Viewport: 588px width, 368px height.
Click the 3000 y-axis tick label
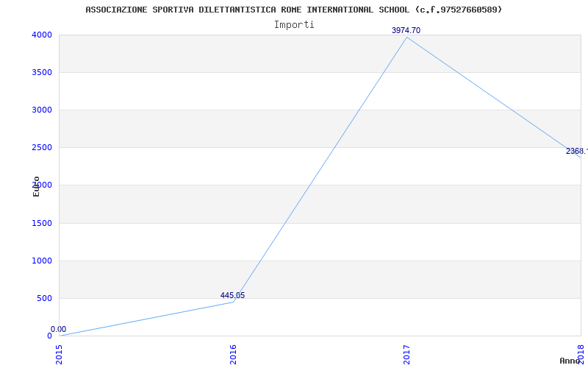coord(42,110)
